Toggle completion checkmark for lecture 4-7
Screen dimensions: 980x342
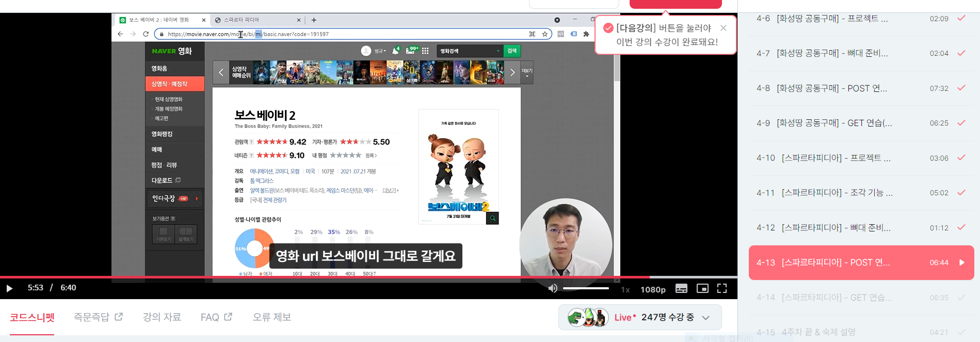coord(961,53)
